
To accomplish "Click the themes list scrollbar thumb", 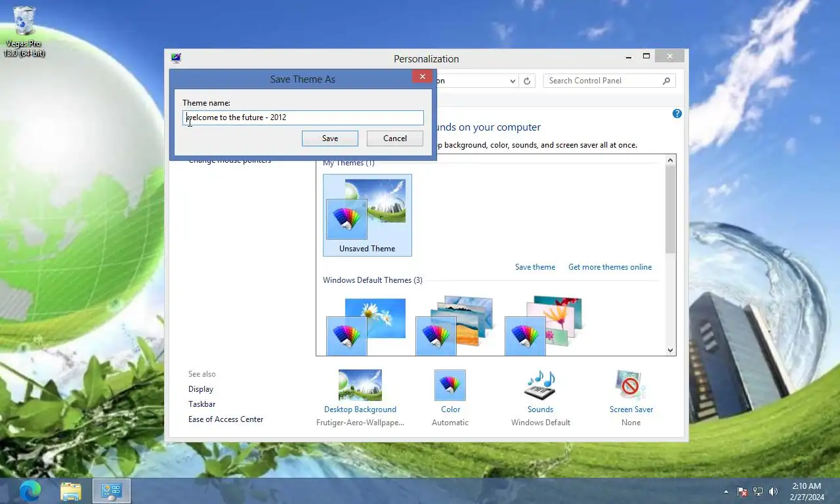I will pos(671,209).
